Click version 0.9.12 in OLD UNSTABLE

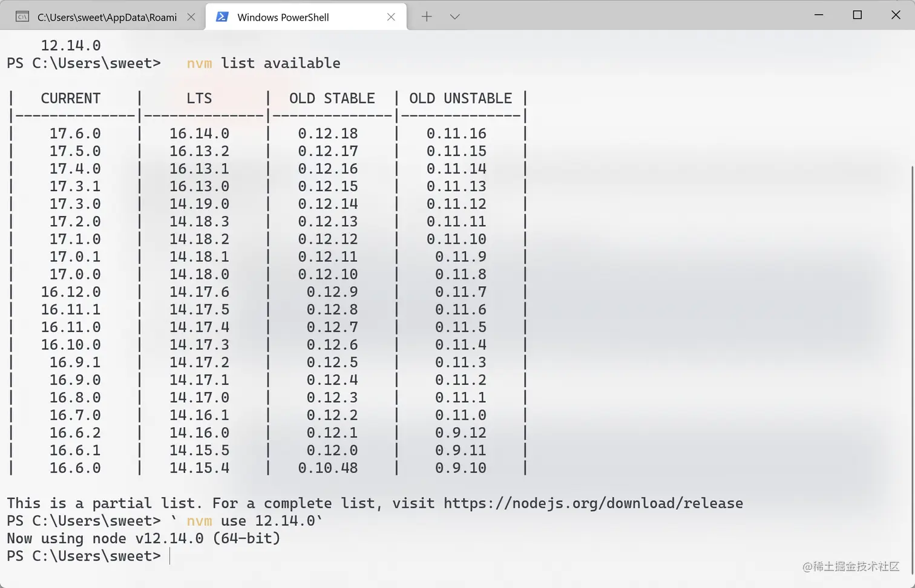pyautogui.click(x=461, y=433)
